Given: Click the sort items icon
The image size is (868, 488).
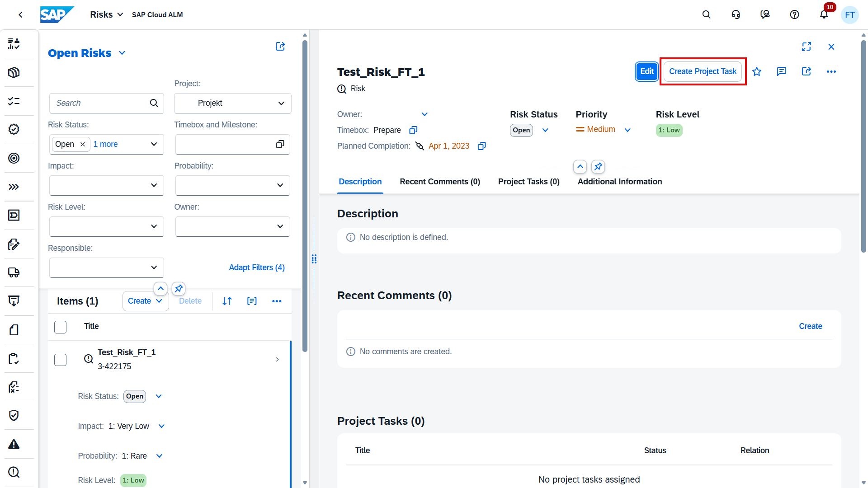Looking at the screenshot, I should 227,301.
